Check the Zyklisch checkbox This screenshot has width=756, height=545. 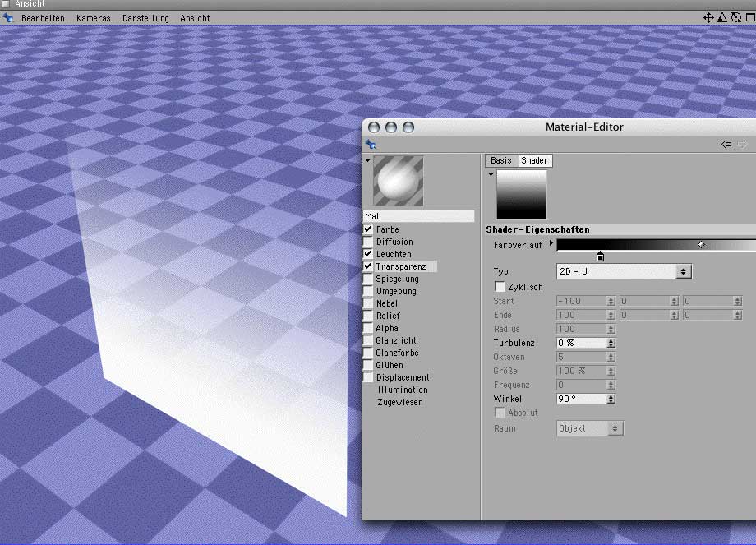click(x=500, y=287)
